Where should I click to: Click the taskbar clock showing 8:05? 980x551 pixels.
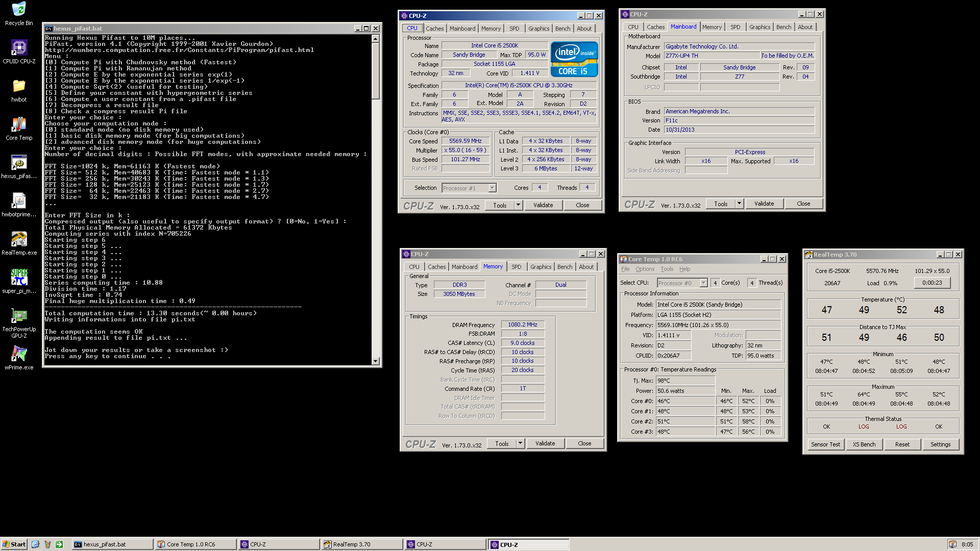click(x=967, y=544)
